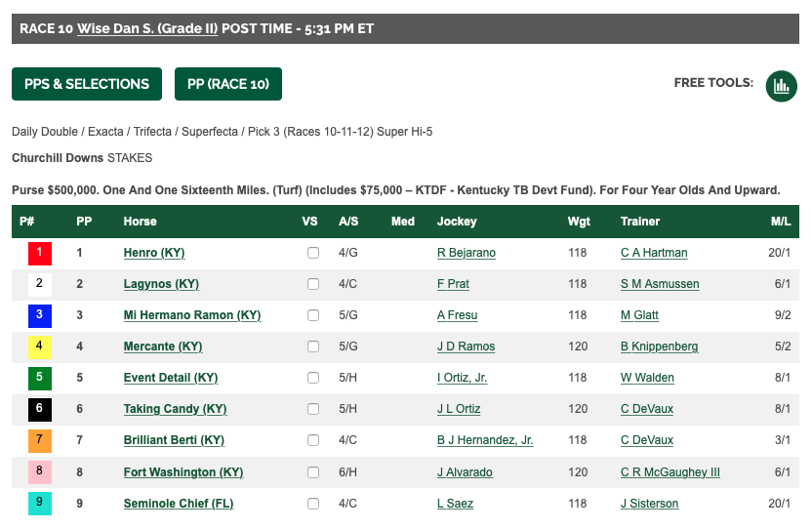Click the turquoise number 9 saddle cloth
The height and width of the screenshot is (530, 812).
click(39, 504)
